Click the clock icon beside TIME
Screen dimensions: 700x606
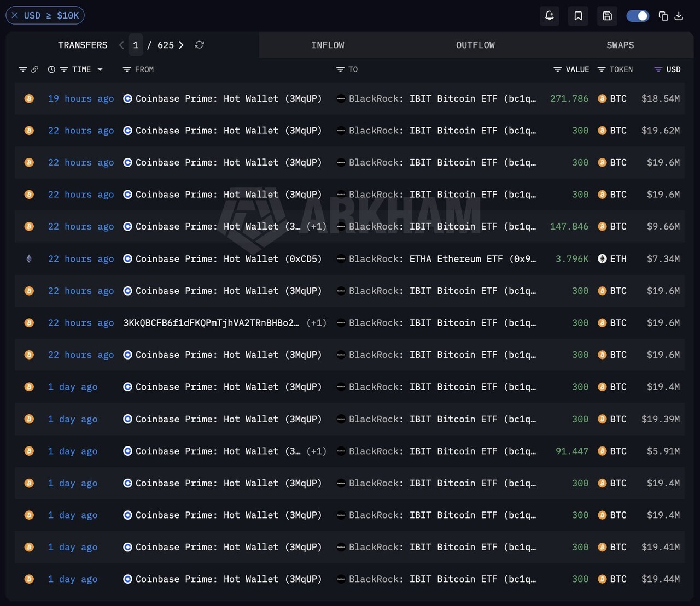(51, 69)
